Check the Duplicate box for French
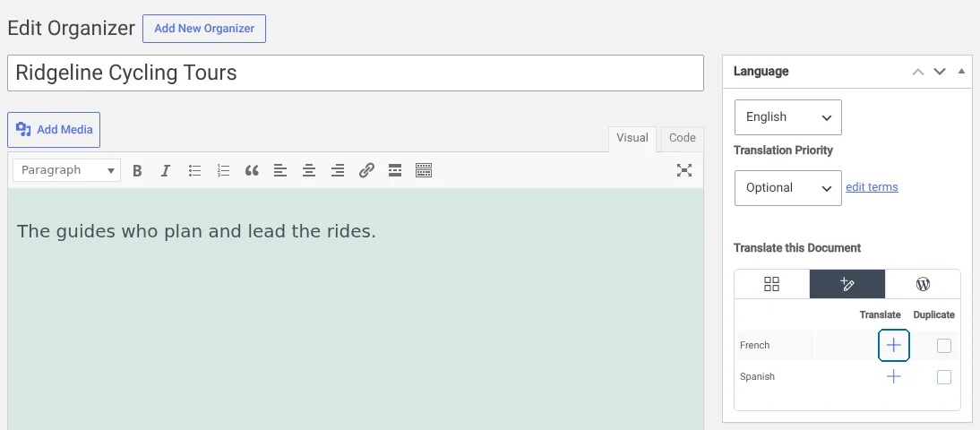 coord(944,346)
